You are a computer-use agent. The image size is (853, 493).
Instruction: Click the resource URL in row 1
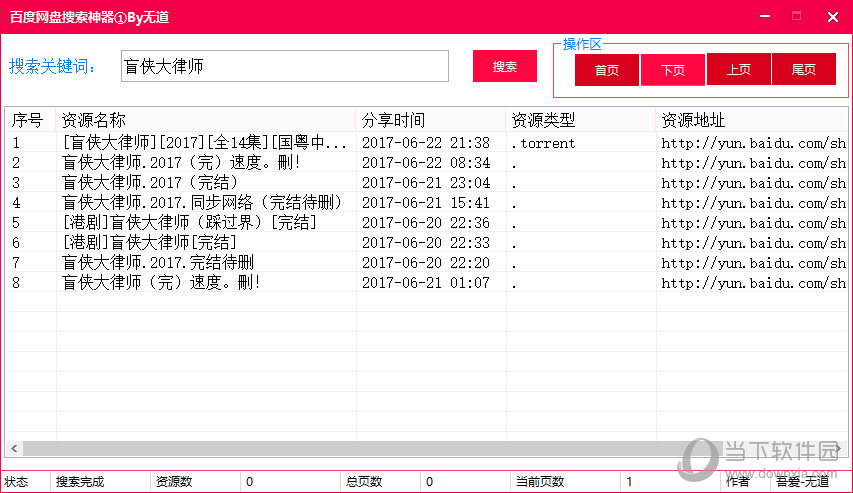(753, 143)
